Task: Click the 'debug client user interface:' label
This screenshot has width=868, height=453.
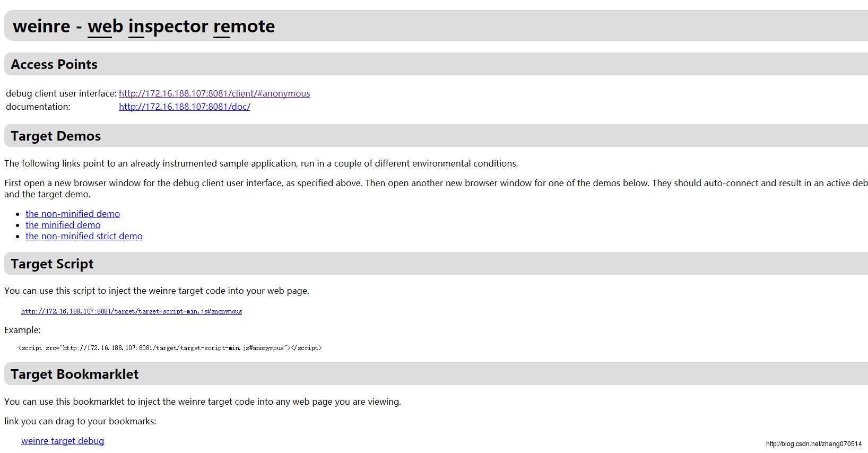Action: 61,93
